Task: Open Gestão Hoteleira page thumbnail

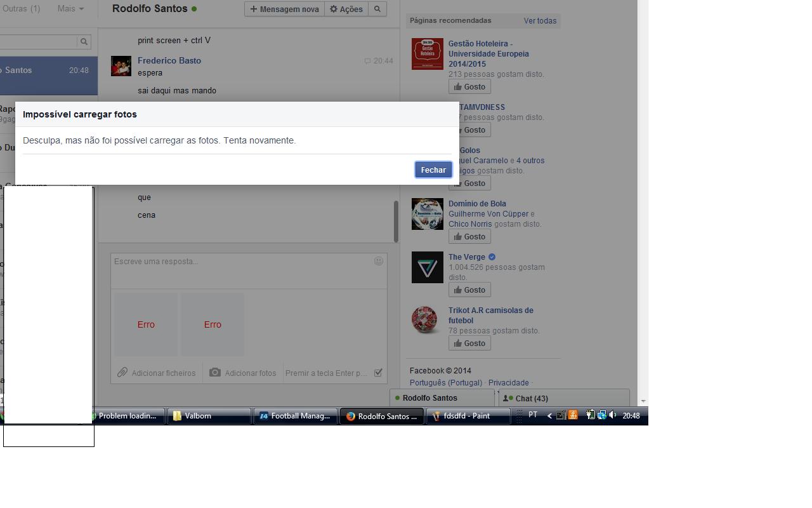Action: coord(428,54)
